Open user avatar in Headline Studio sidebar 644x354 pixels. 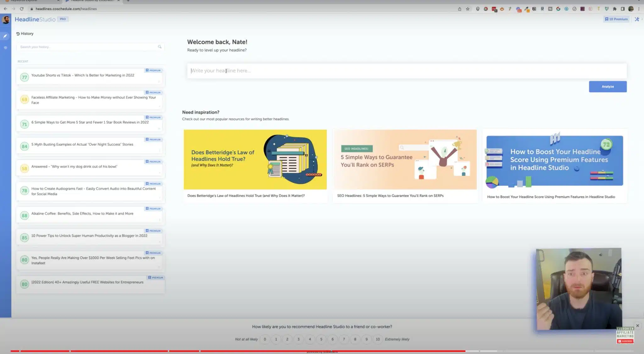tap(6, 20)
